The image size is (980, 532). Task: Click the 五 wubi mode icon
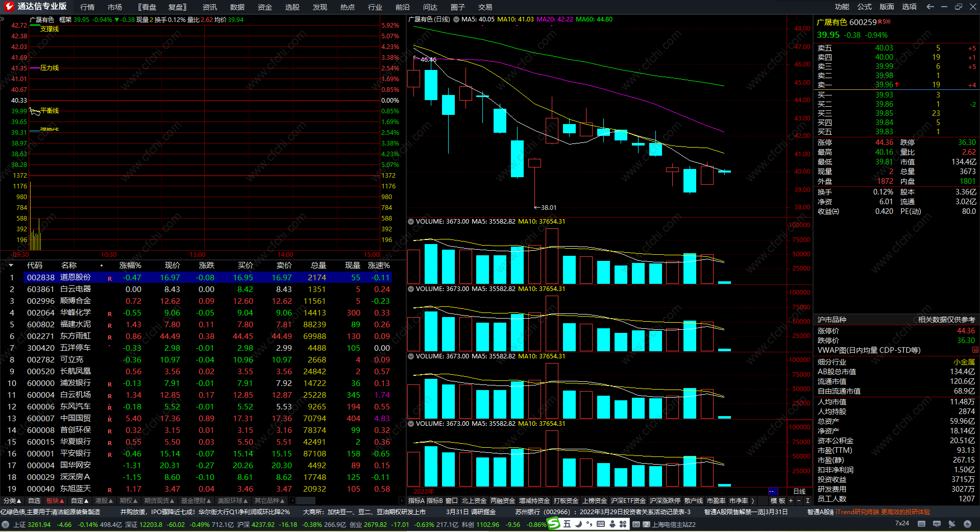point(567,524)
